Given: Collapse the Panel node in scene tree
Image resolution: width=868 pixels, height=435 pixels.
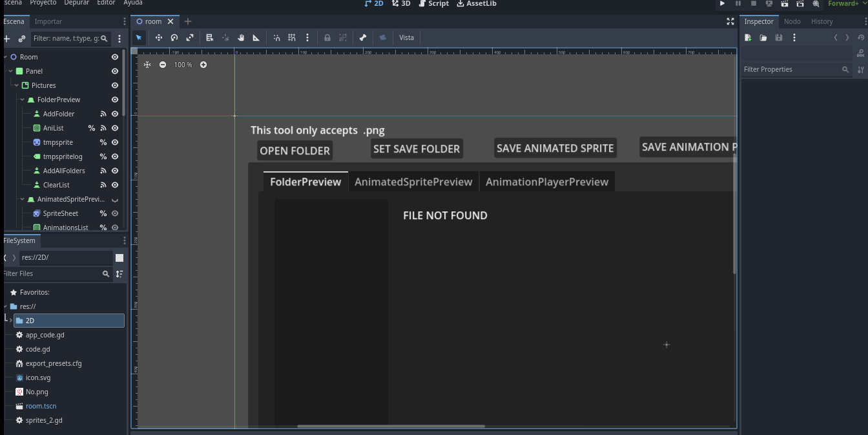Looking at the screenshot, I should [x=11, y=71].
